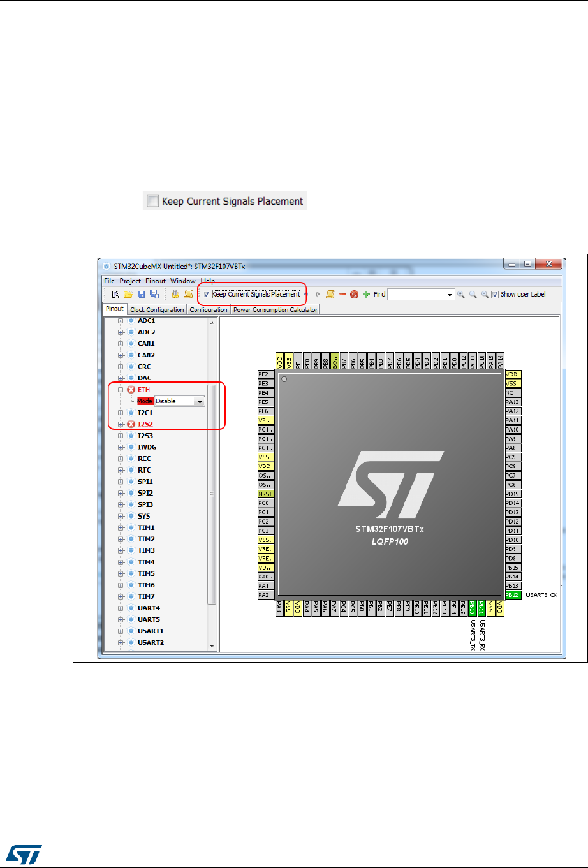The width and height of the screenshot is (588, 868).
Task: Click the red circular icon beside Find
Action: pyautogui.click(x=354, y=295)
